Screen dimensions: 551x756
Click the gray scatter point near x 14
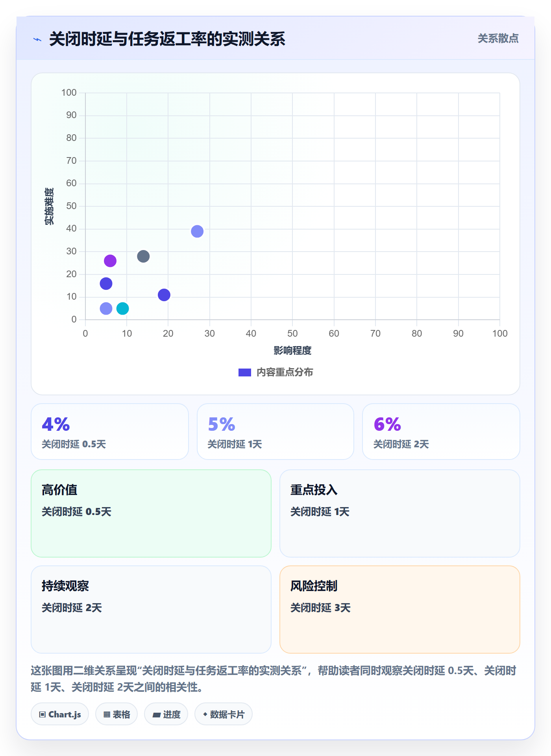point(143,256)
